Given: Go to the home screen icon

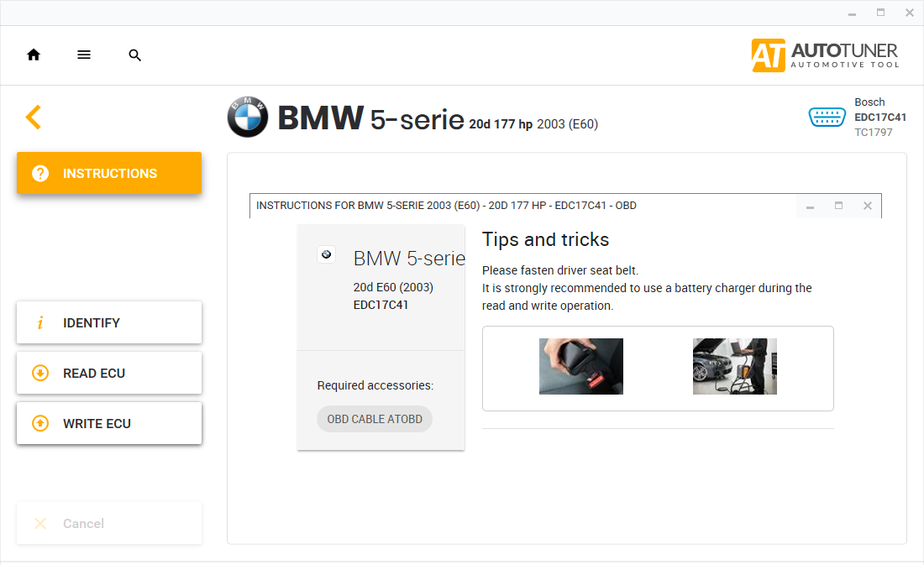Looking at the screenshot, I should tap(34, 55).
